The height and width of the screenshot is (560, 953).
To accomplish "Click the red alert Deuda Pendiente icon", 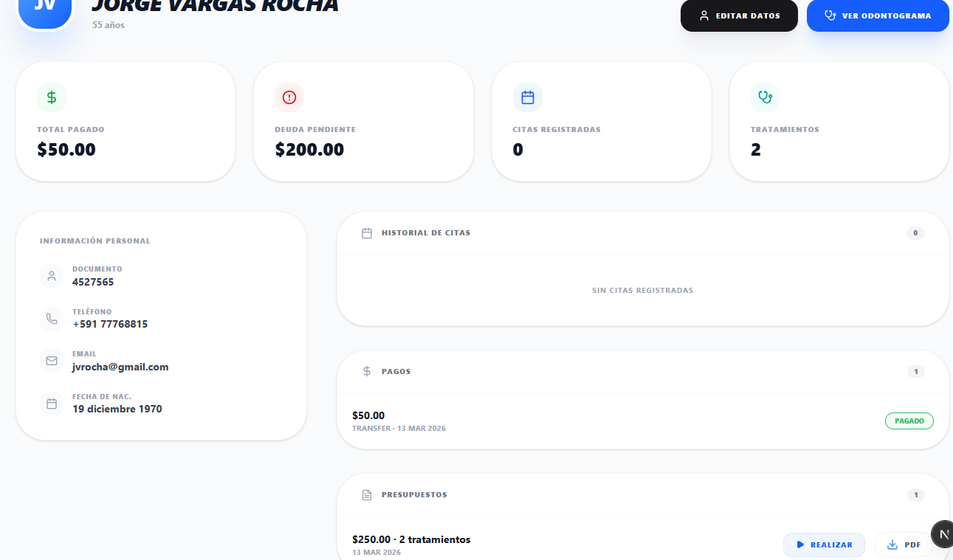I will point(289,97).
